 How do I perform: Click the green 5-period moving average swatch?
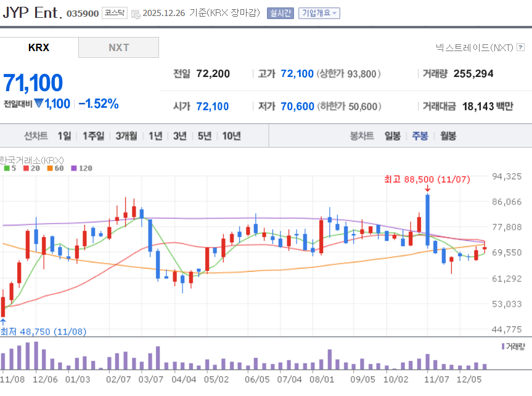pos(7,168)
